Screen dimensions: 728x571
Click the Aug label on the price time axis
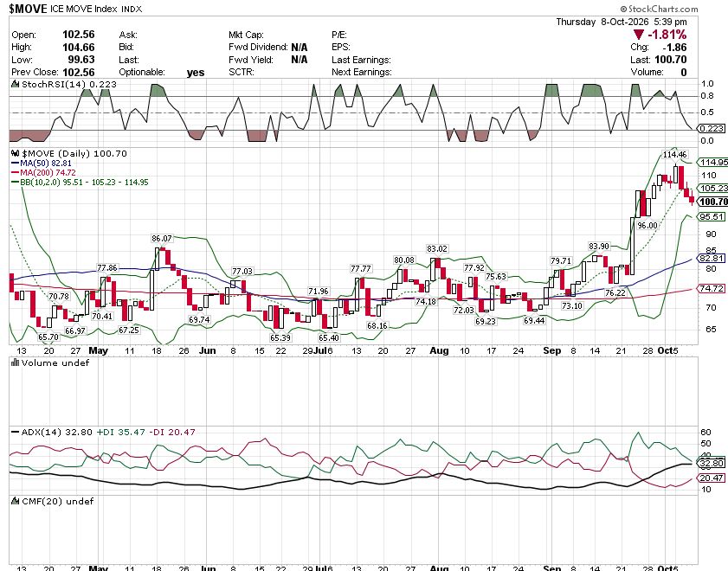[x=439, y=350]
